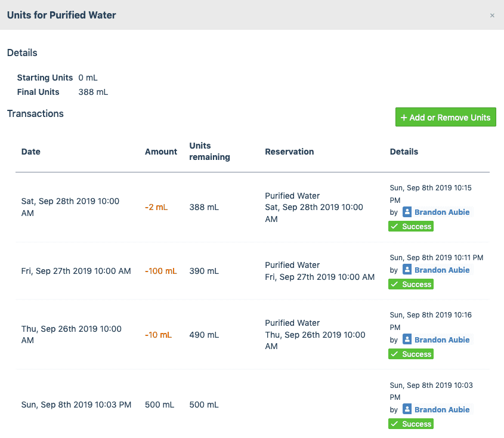Click user avatar icon in Sep 27th row
Image resolution: width=504 pixels, height=438 pixels.
[x=407, y=270]
